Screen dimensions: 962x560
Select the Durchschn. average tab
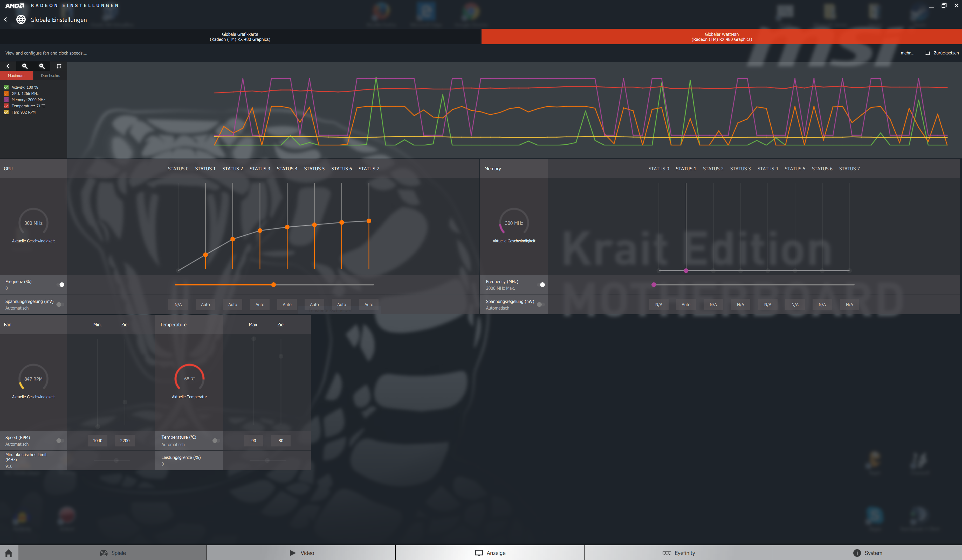point(50,75)
